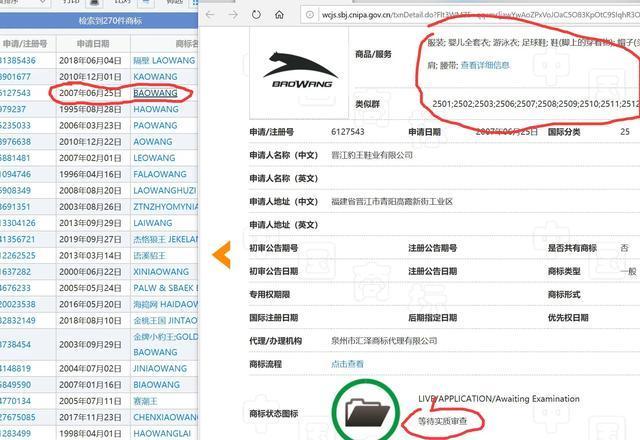Open the ZTNZHYOMYNIA trademark entry

[165, 207]
